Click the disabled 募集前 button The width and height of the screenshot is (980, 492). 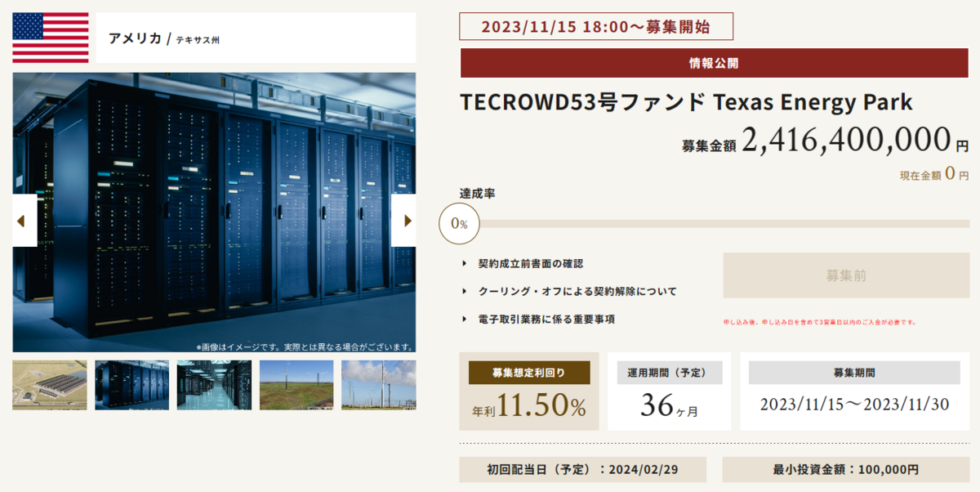(x=846, y=275)
